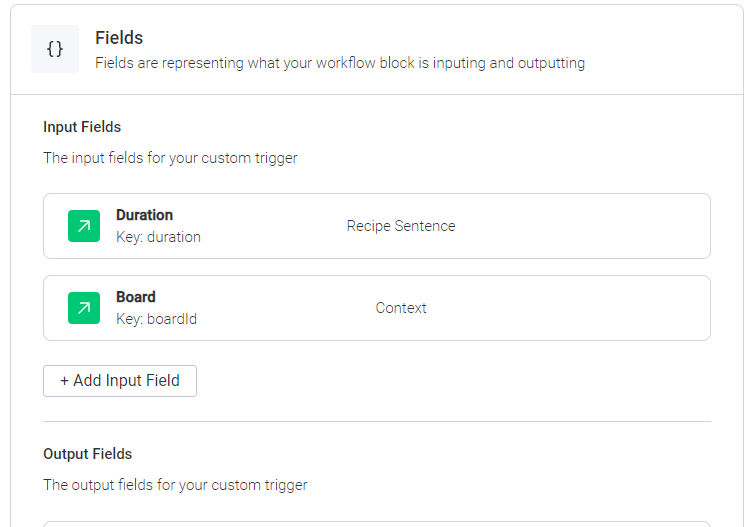The height and width of the screenshot is (527, 747).
Task: Click the green arrow icon beside Duration
Action: (x=84, y=226)
